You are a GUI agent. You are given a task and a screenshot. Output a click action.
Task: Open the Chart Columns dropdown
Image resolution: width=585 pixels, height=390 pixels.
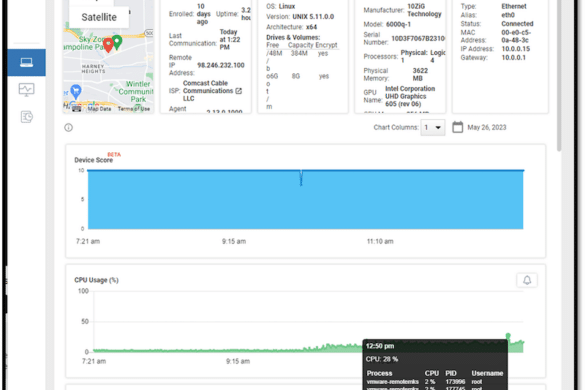432,128
